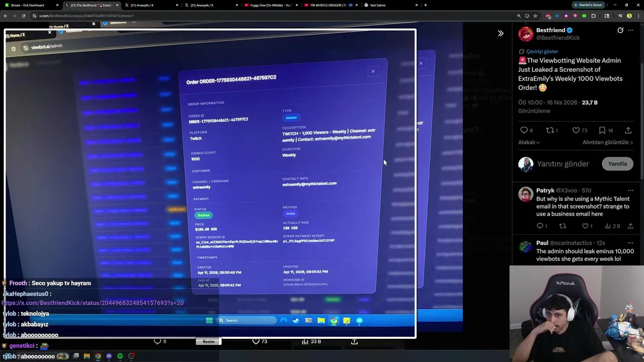
Task: Switch to the Yeni Sekme tab
Action: tap(391, 5)
